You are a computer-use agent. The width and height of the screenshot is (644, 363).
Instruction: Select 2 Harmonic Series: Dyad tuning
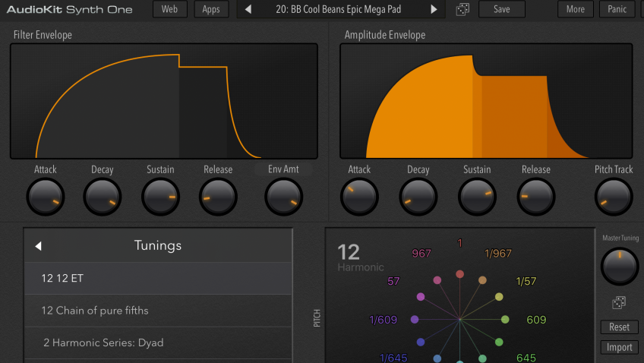(x=158, y=343)
